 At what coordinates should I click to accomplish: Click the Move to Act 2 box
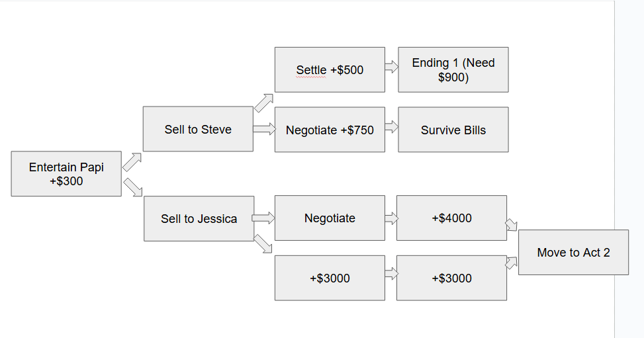point(573,252)
